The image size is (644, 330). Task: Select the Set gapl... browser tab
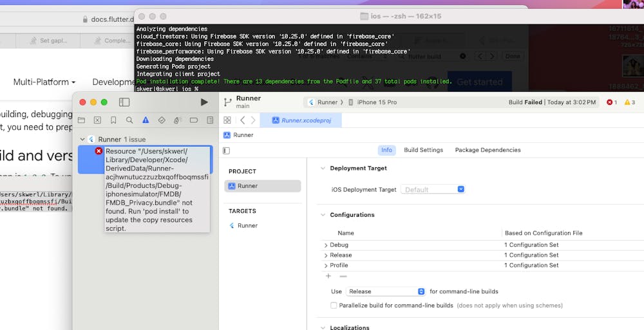(x=48, y=41)
